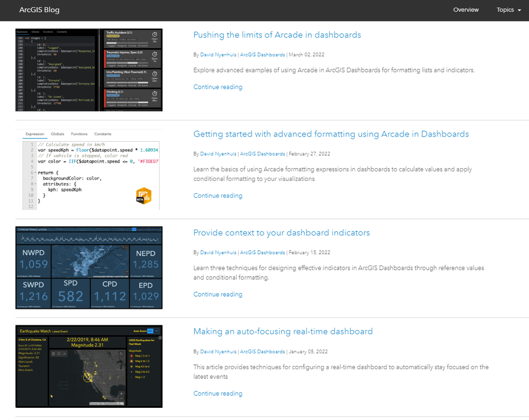Click the Arcade expression code thumbnail with beta icon
Screen dimensions: 529x420
click(89, 169)
